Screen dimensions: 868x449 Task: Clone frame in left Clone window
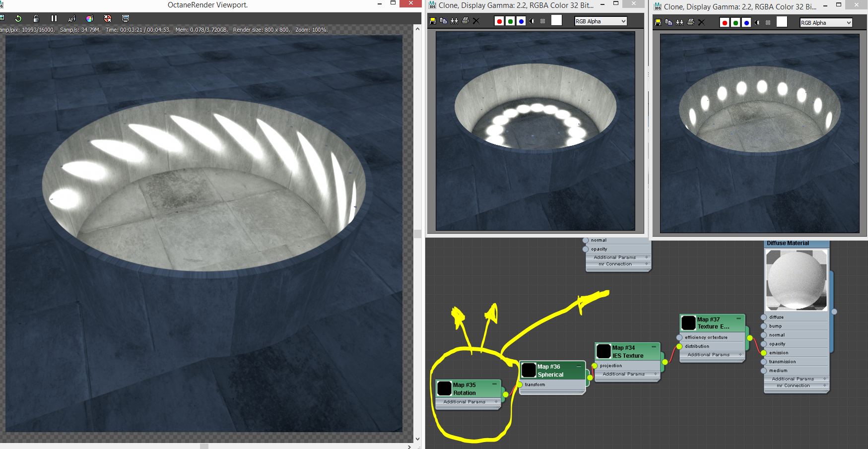454,21
